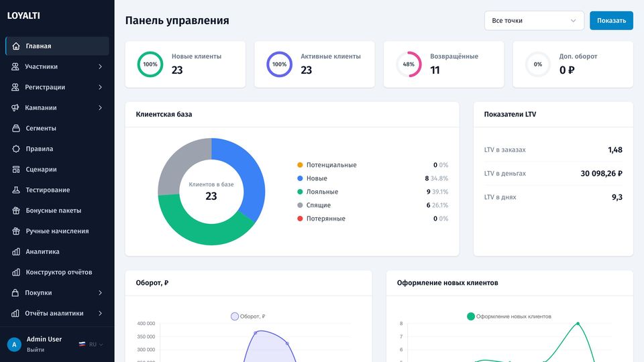Open Конструктор отчётов in the sidebar
This screenshot has width=644, height=362.
[x=57, y=272]
